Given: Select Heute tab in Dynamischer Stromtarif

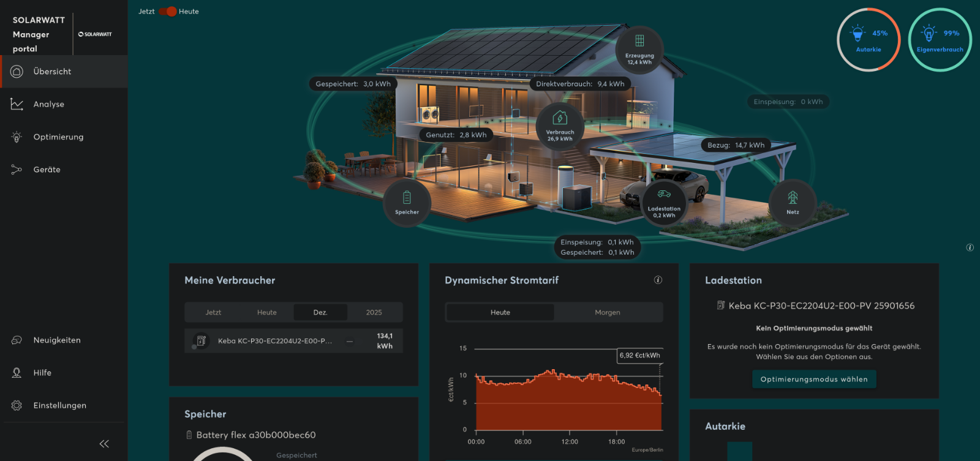Looking at the screenshot, I should 500,312.
